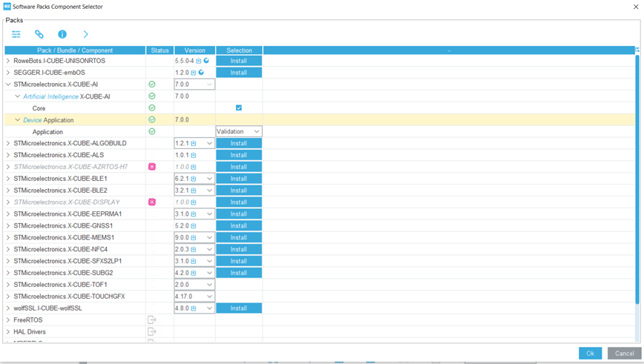The image size is (644, 364).
Task: Click the green status check for STMicroelectronics.X-CUBE-AI
Action: (152, 84)
